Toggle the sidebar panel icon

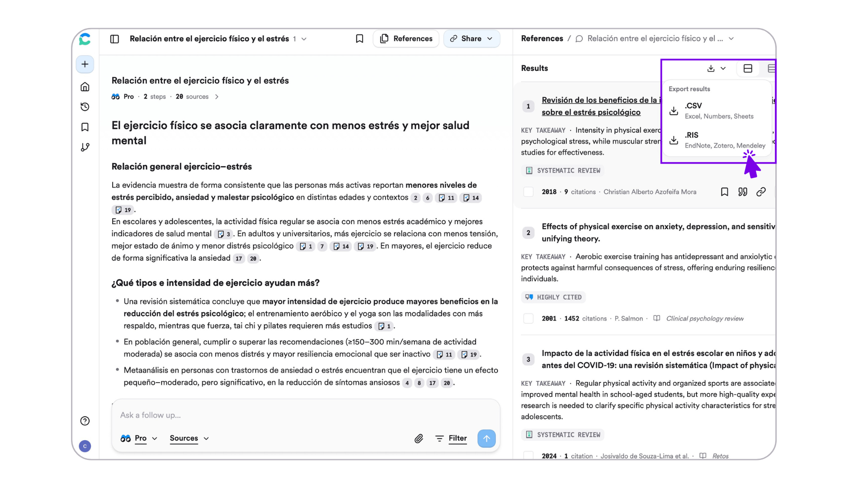[x=114, y=39]
